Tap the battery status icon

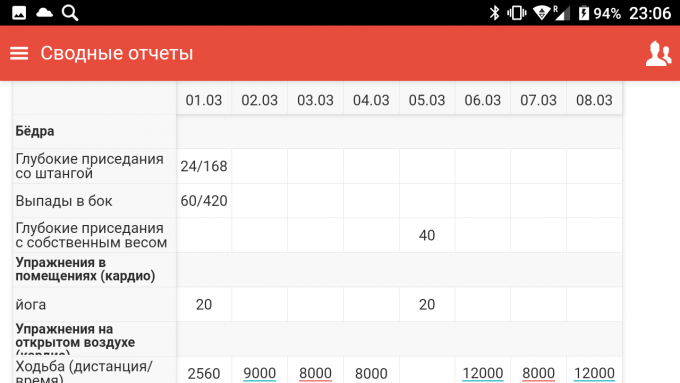click(x=584, y=13)
